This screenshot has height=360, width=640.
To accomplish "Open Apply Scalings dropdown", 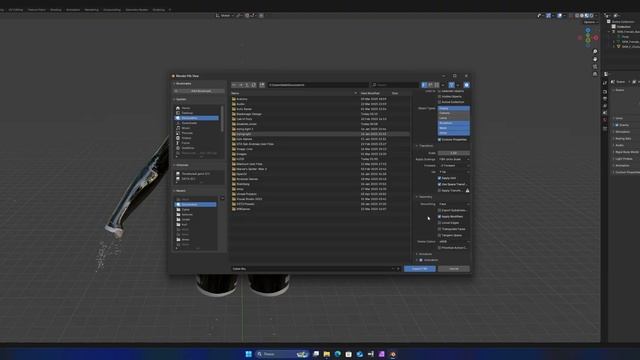I will pyautogui.click(x=454, y=159).
